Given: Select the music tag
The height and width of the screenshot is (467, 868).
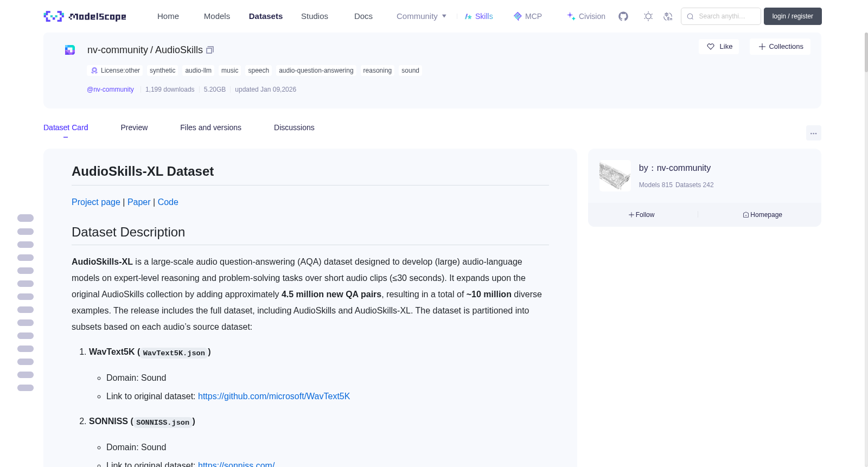Looking at the screenshot, I should 230,71.
